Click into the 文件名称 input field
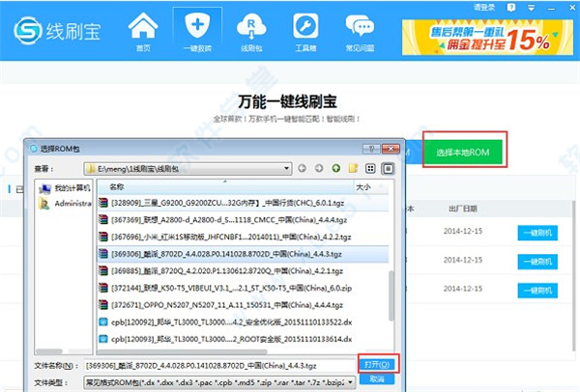Viewport: 580px width, 392px height. 219,366
